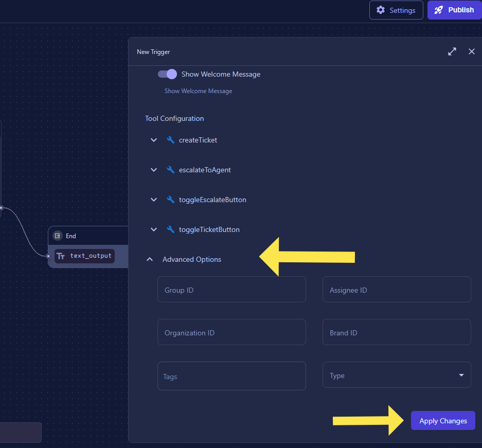
Task: Close the New Trigger panel
Action: coord(472,51)
